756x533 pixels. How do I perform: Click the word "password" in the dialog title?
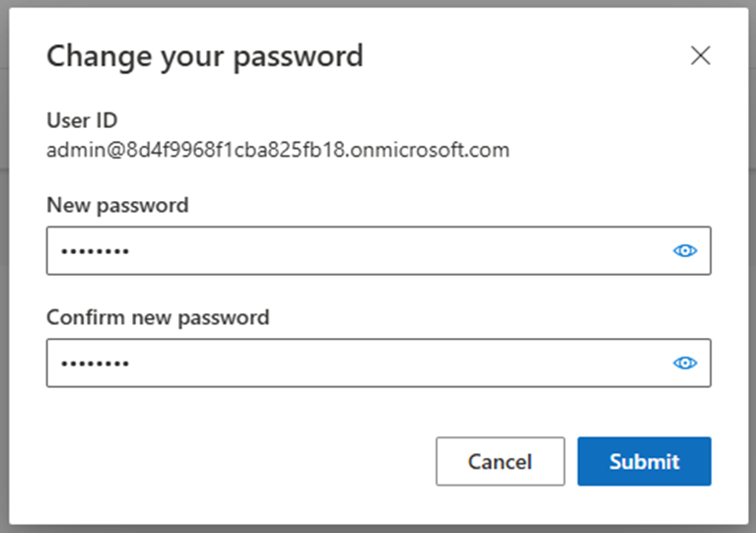[x=298, y=58]
